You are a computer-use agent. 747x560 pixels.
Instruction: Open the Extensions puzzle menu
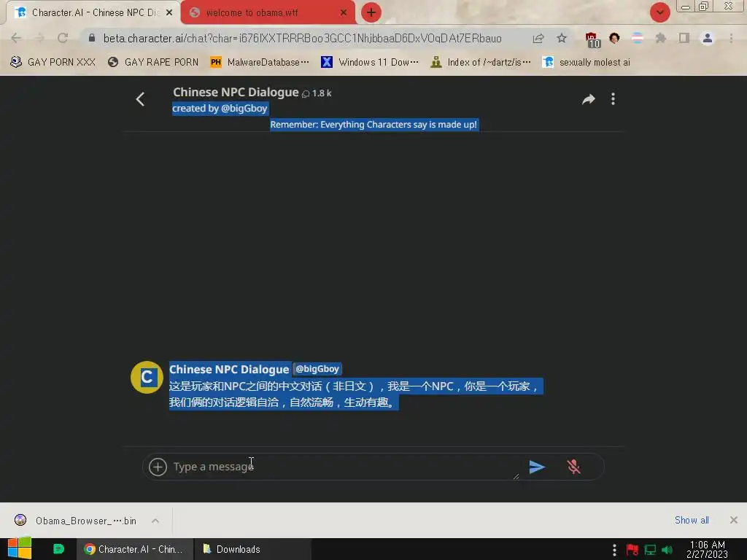[x=660, y=38]
